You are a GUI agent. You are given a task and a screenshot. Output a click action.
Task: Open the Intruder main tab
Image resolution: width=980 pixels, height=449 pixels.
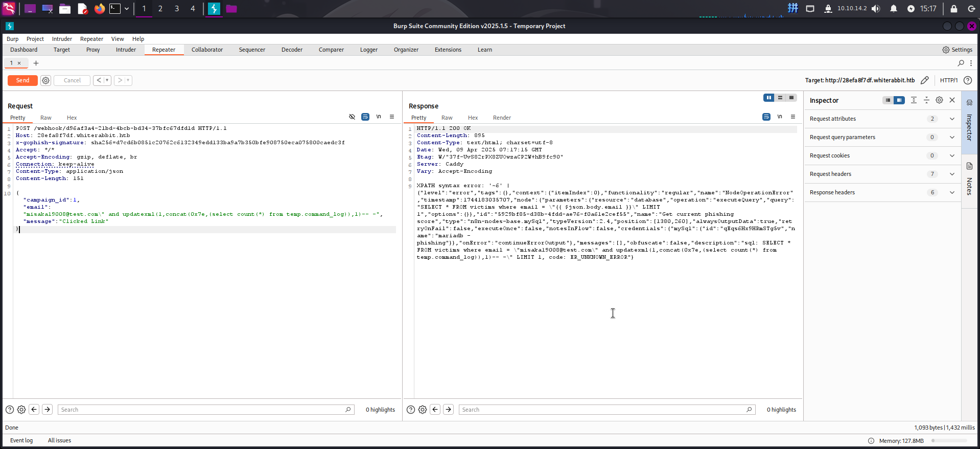(x=126, y=50)
